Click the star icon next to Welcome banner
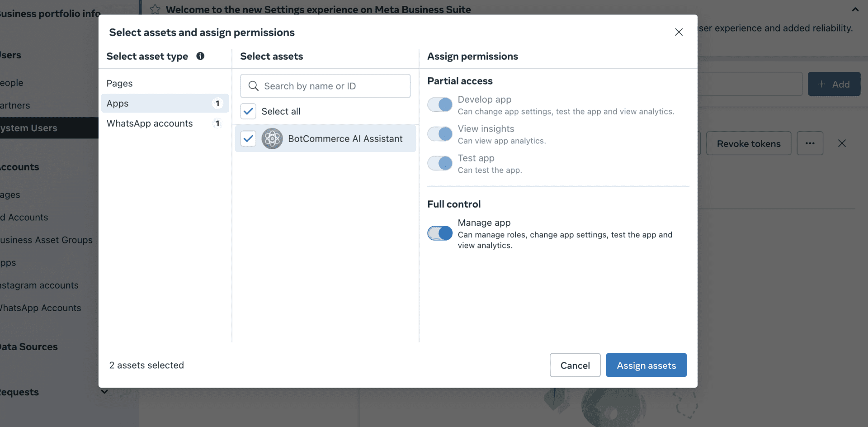This screenshot has width=868, height=427. click(155, 9)
